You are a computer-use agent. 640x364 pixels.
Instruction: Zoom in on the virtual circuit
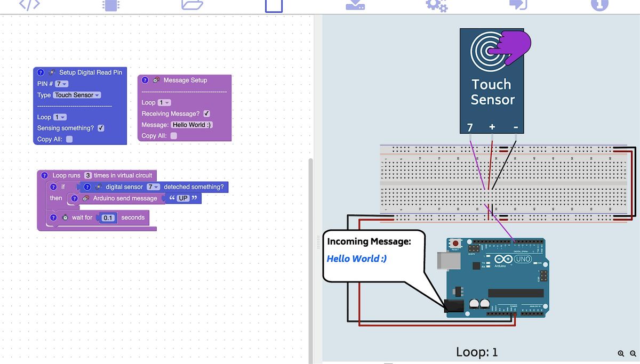pos(621,353)
